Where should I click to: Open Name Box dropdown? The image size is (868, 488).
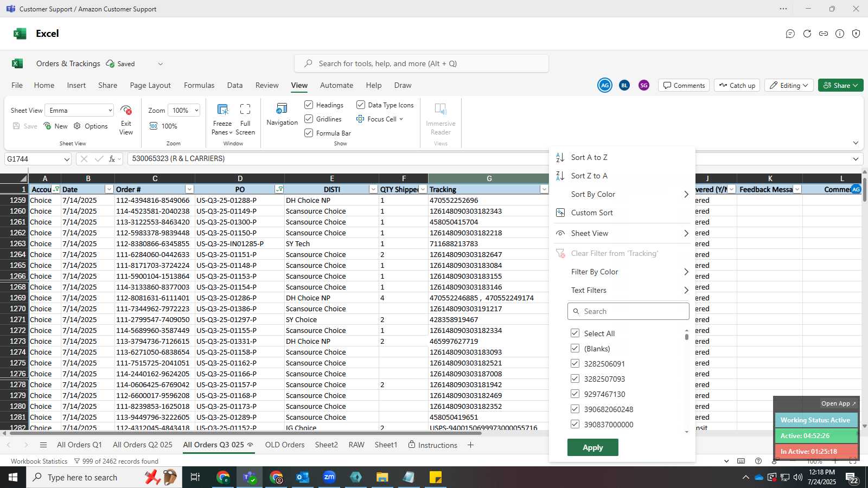[67, 159]
